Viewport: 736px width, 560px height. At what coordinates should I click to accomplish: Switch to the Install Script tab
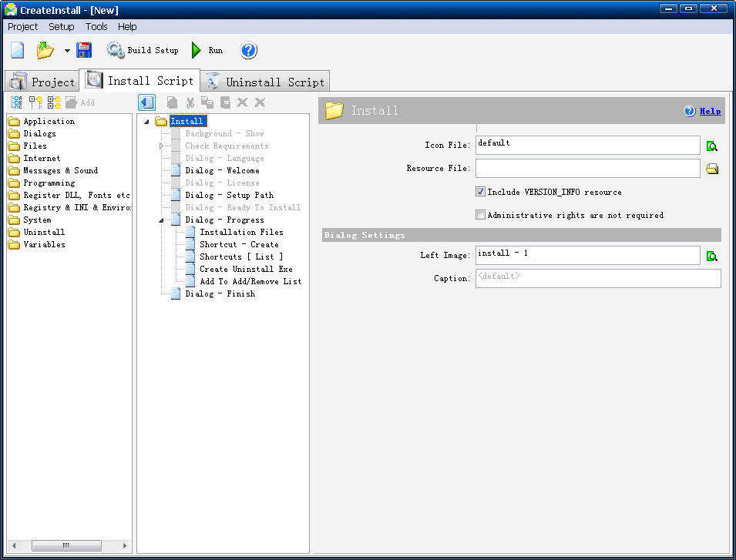point(139,80)
